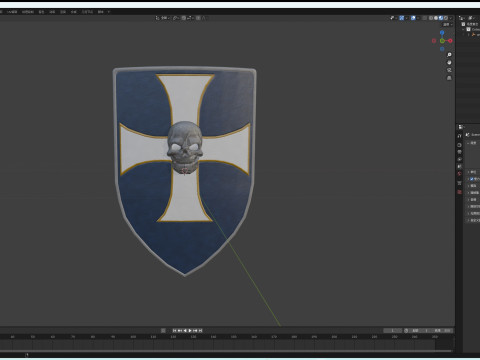480x360 pixels.
Task: Open the Texture properties tab
Action: pos(459,192)
